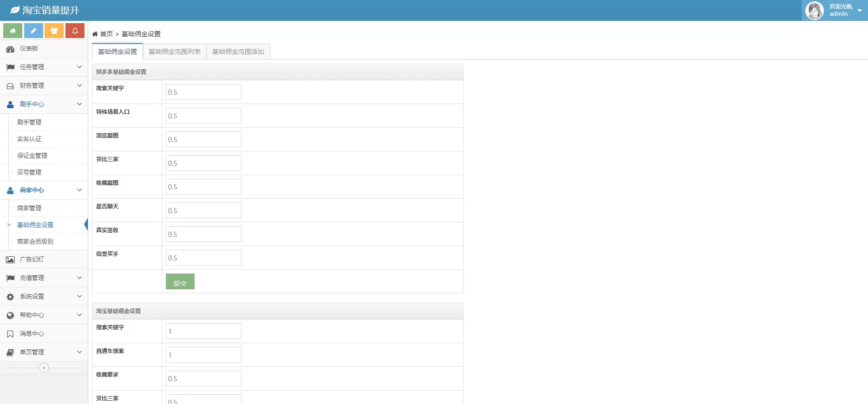Screen dimensions: 868x404
Task: Click the 搜索关键字 input under 拼多多 settings
Action: point(203,92)
